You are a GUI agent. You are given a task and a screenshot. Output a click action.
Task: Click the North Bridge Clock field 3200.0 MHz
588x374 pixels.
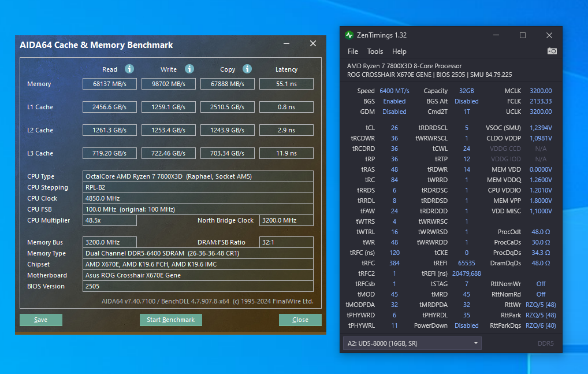pyautogui.click(x=286, y=220)
